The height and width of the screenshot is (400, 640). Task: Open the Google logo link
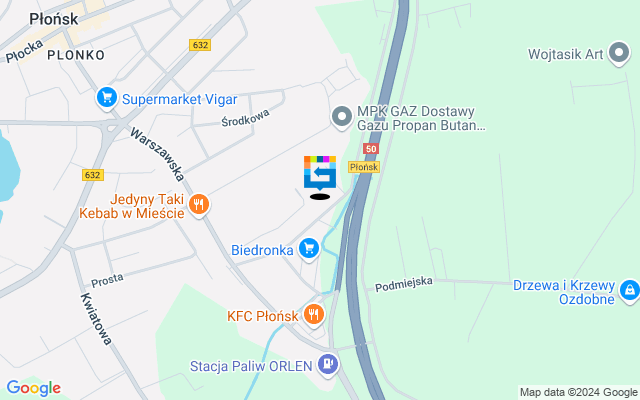point(33,388)
